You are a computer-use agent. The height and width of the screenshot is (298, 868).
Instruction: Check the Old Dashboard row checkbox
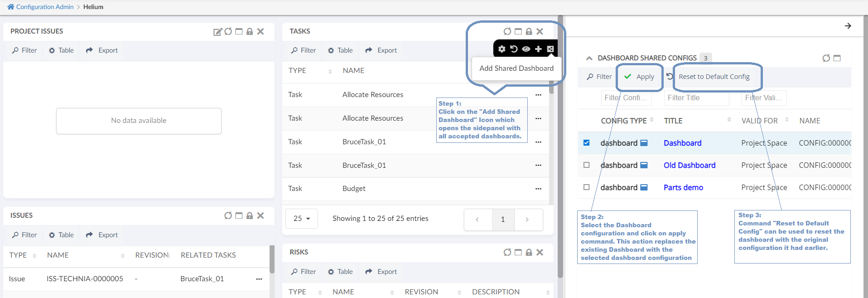click(587, 165)
